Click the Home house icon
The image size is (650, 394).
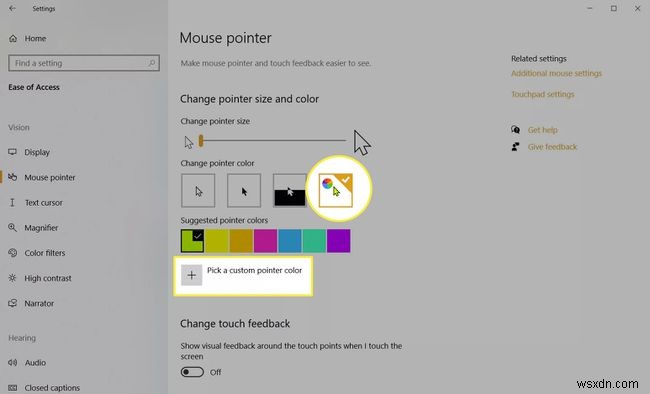click(13, 39)
